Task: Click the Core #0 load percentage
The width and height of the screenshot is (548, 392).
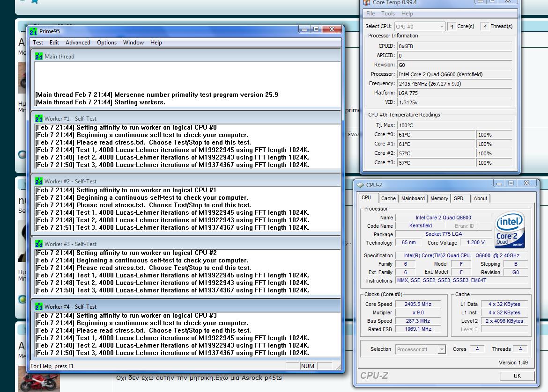Action: tap(494, 135)
